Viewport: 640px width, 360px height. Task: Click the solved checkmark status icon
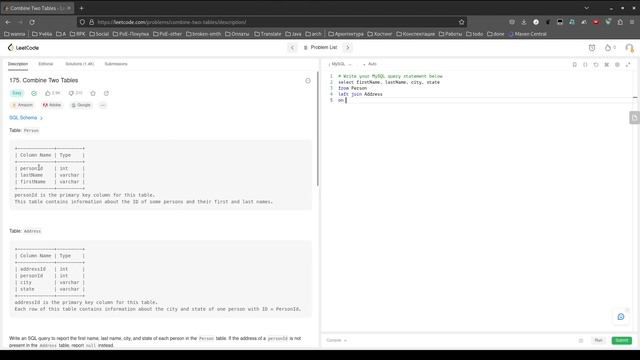[34, 93]
